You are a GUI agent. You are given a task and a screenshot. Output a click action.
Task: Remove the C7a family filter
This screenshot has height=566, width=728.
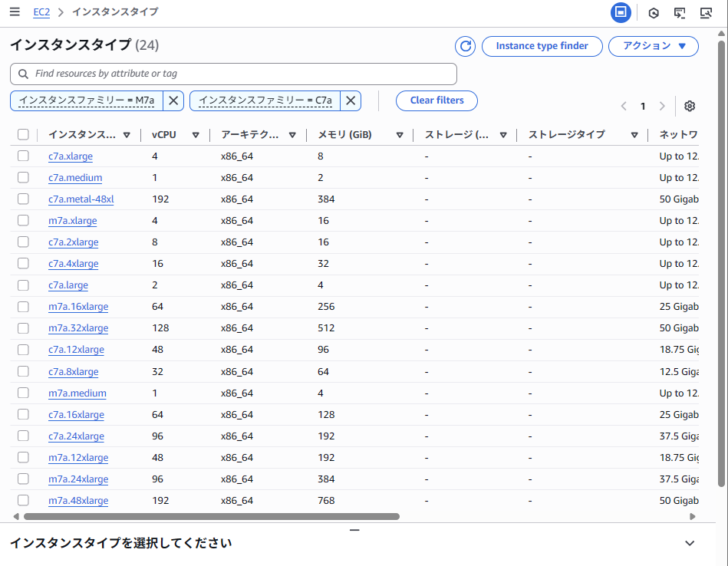coord(351,100)
